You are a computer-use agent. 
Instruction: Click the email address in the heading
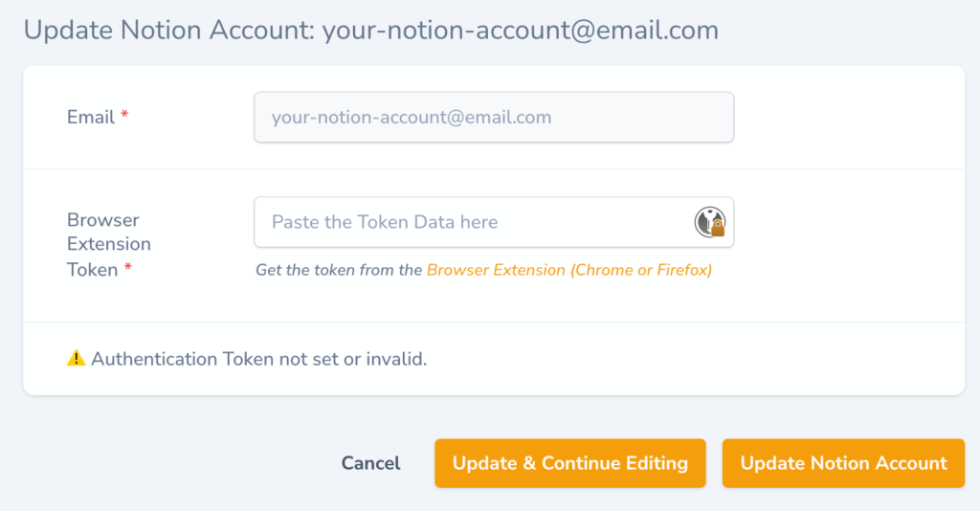[520, 30]
